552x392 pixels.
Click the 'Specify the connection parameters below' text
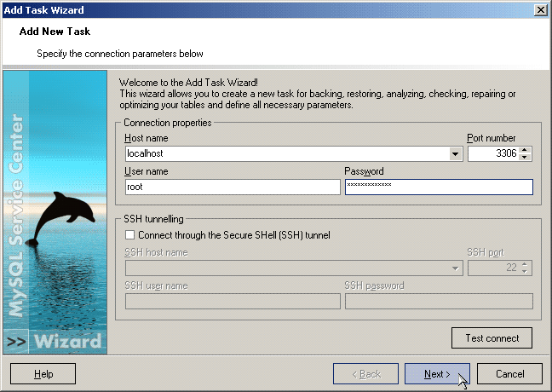click(120, 54)
